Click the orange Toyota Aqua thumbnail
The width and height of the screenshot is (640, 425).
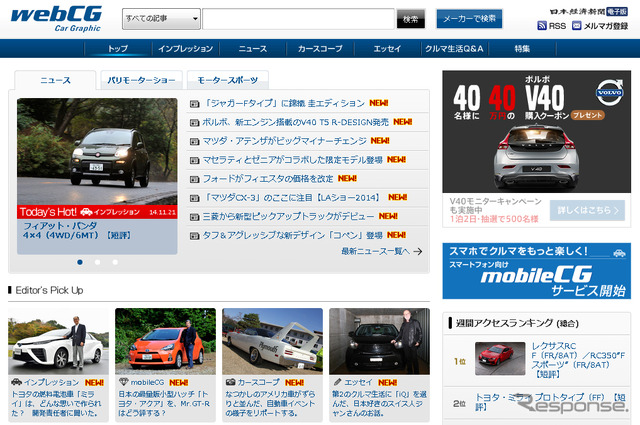(165, 341)
